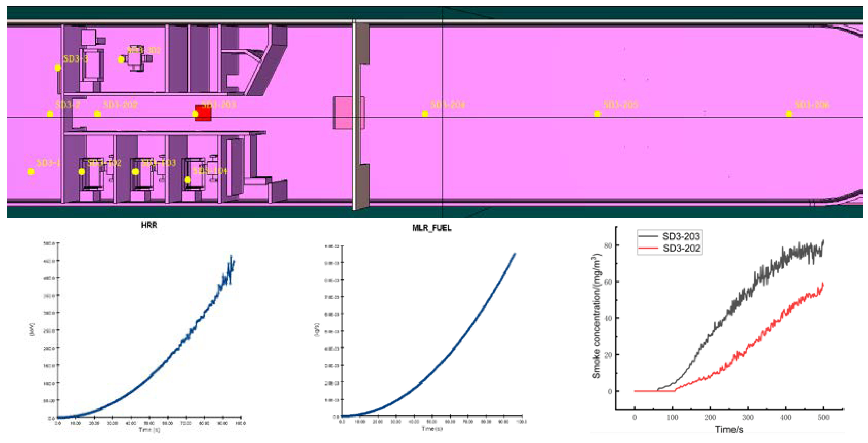Click the SD3-103 yellow detector marker
868x443 pixels.
click(x=136, y=172)
